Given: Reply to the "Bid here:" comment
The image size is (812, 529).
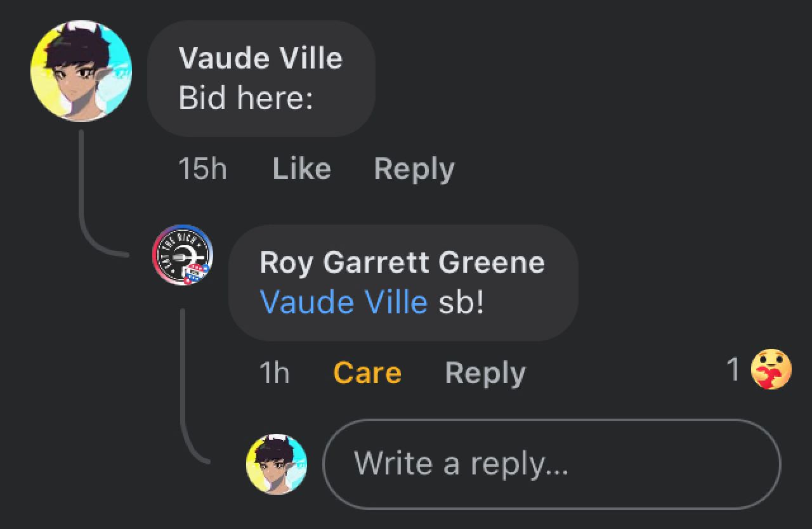Looking at the screenshot, I should tap(414, 169).
